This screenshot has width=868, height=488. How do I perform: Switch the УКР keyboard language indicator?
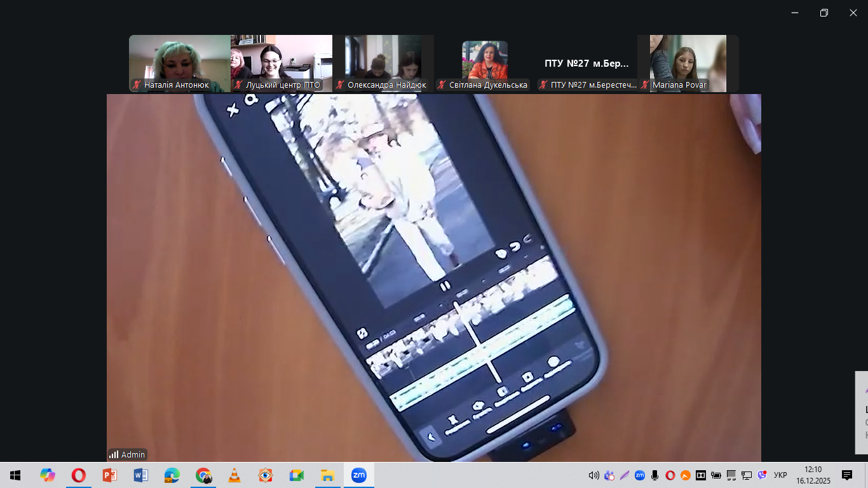(780, 475)
